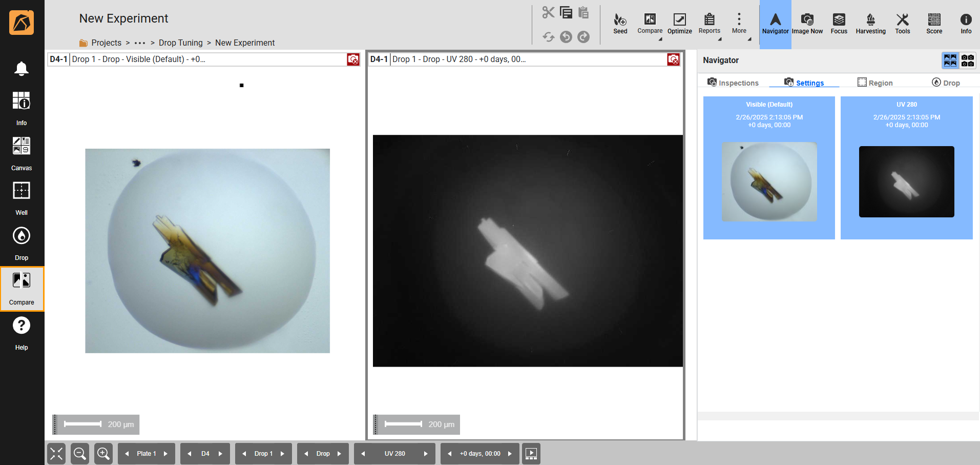Toggle the Navigator panel
Image resolution: width=980 pixels, height=465 pixels.
pos(776,24)
